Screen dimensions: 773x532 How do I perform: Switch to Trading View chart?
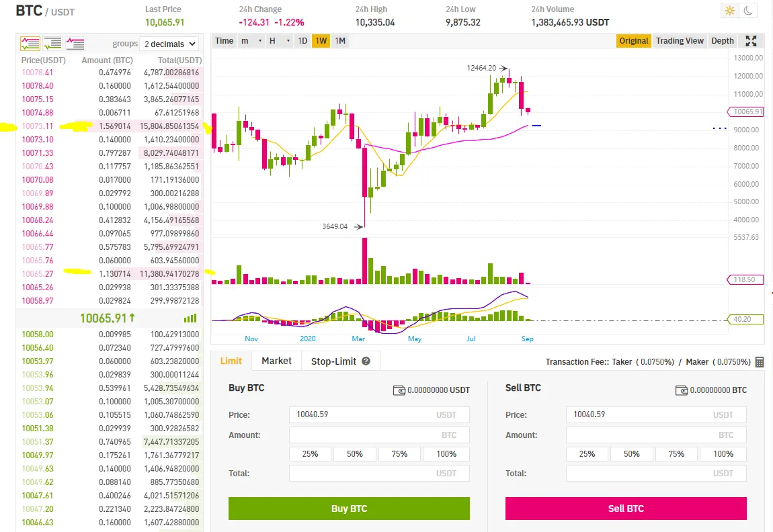coord(680,41)
